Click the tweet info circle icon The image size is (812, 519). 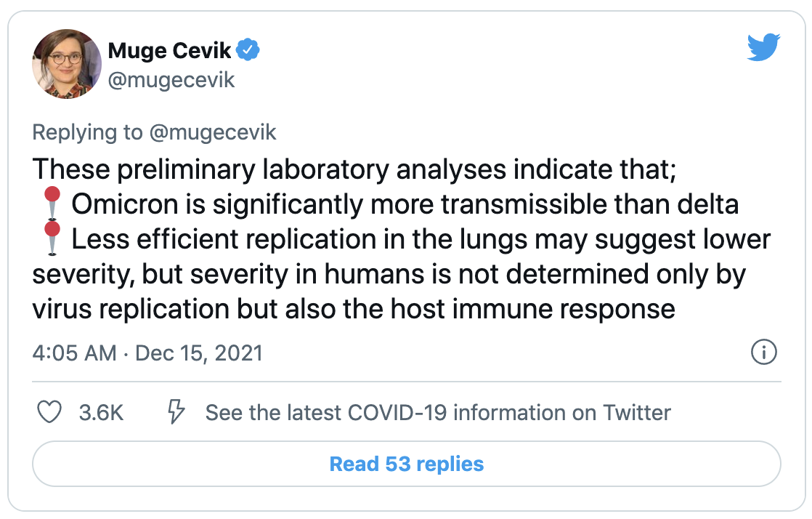[764, 352]
